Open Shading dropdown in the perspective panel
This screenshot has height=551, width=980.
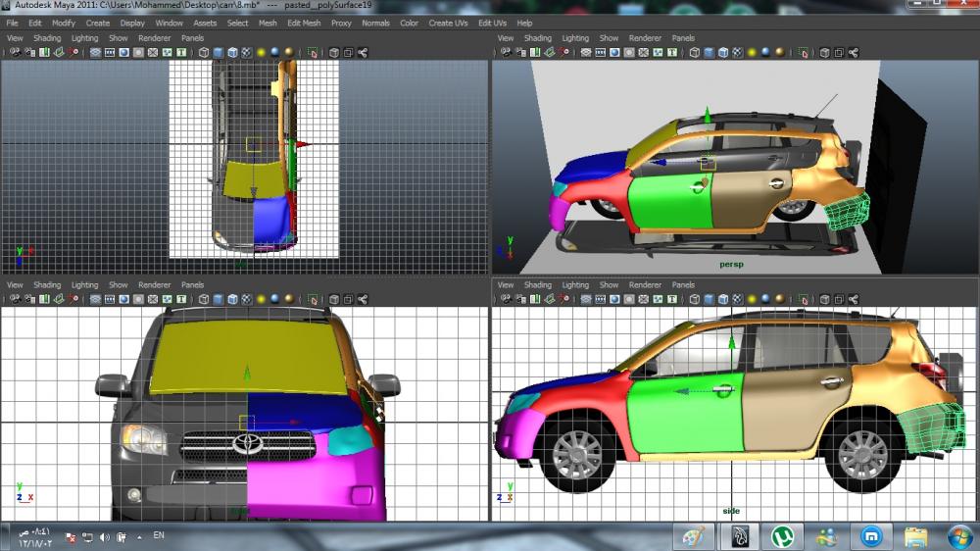(538, 38)
